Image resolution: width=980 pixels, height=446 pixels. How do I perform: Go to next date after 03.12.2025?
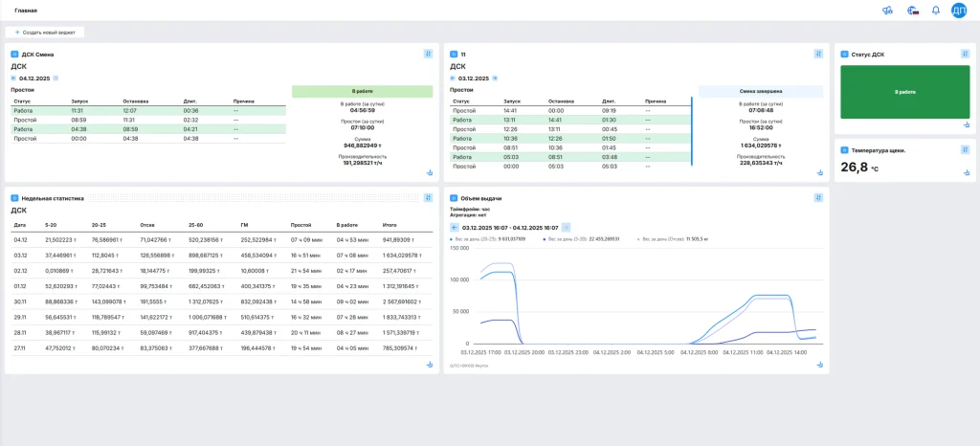pyautogui.click(x=495, y=78)
